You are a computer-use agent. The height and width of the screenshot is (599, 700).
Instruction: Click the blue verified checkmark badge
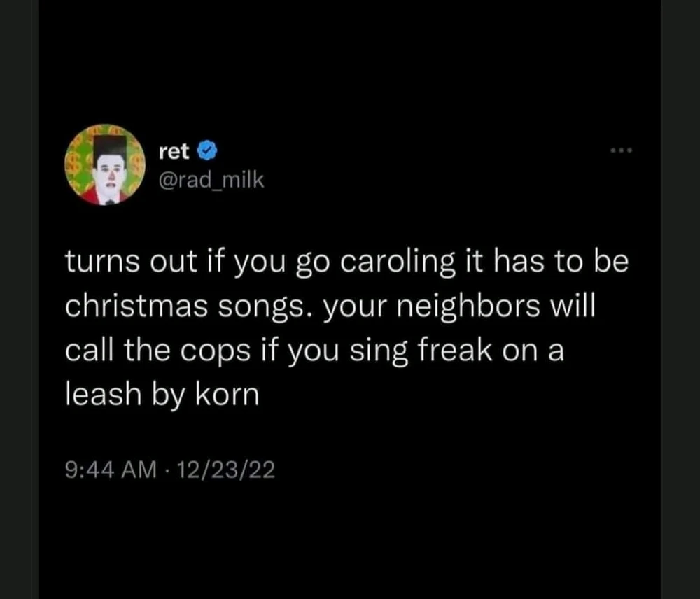coord(206,151)
